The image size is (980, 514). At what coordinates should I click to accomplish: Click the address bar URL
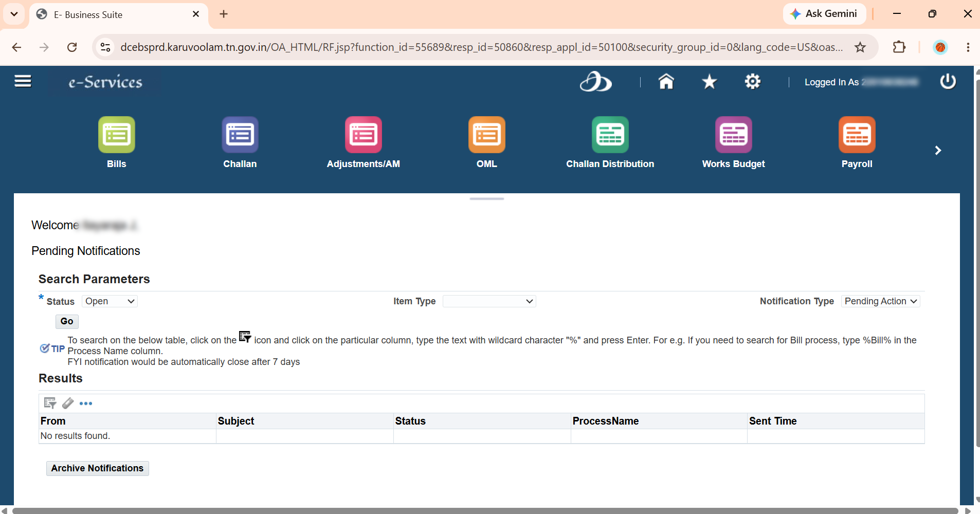pos(481,47)
